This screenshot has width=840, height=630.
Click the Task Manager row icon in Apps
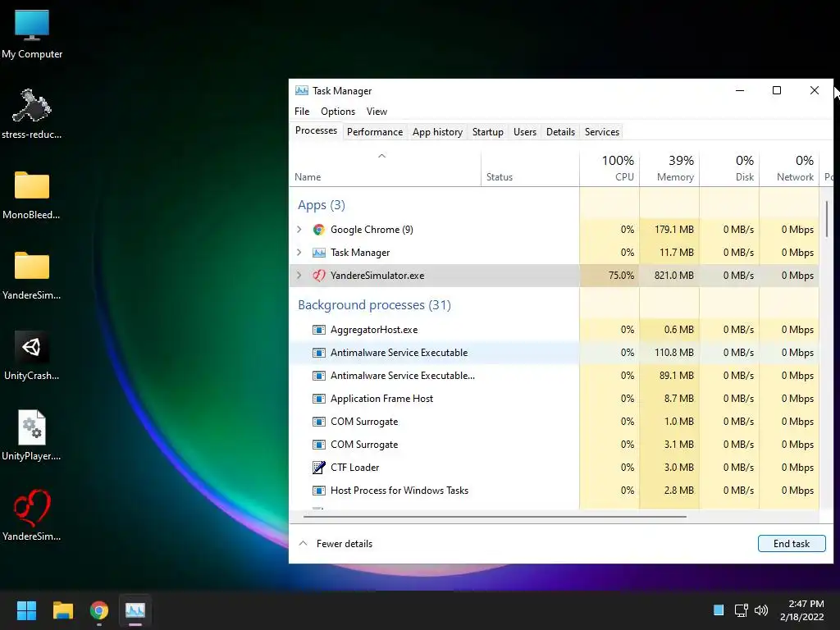coord(319,253)
